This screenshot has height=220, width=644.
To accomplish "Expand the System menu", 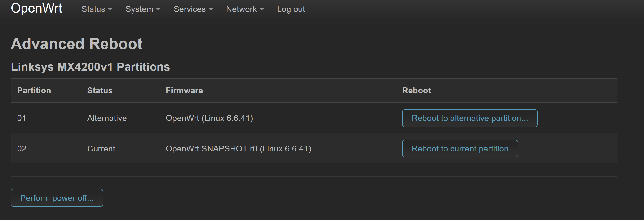I will point(143,9).
